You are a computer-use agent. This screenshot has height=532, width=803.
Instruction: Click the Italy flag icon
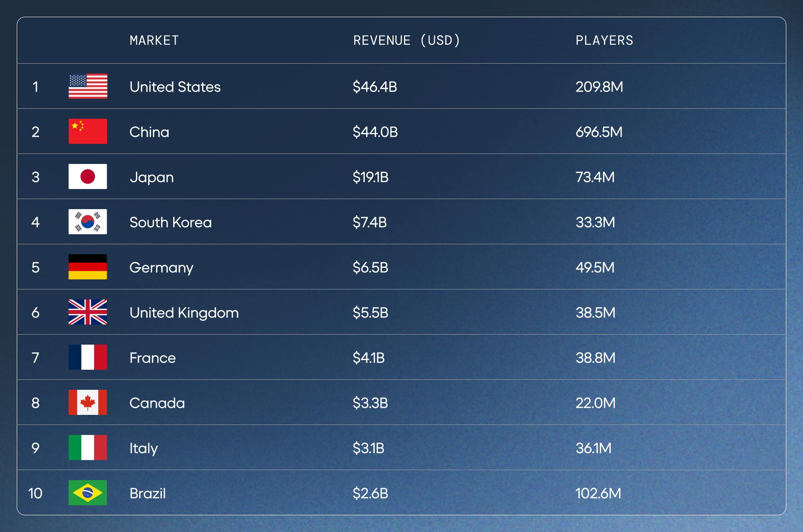click(88, 448)
